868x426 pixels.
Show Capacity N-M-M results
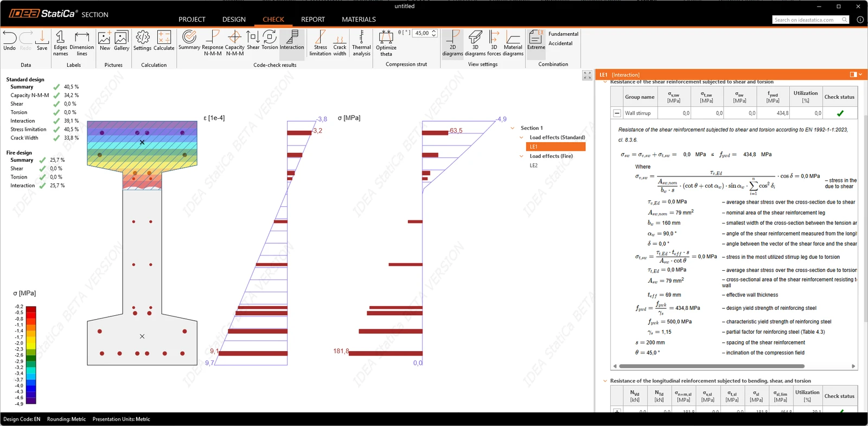coord(235,43)
